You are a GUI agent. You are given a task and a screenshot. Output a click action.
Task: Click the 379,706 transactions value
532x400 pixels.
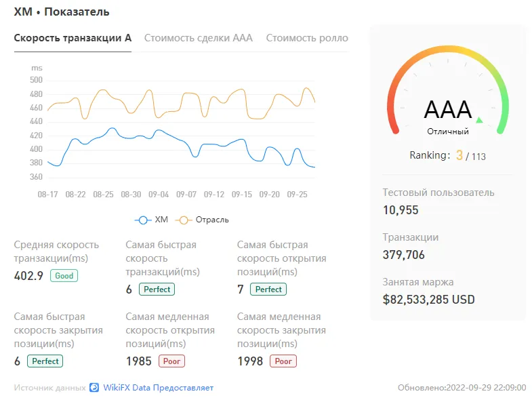tap(404, 255)
